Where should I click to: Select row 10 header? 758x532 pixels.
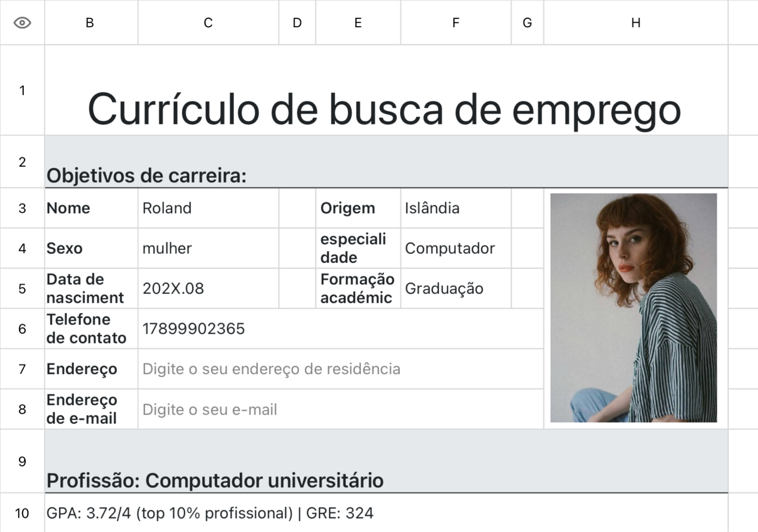click(x=22, y=513)
